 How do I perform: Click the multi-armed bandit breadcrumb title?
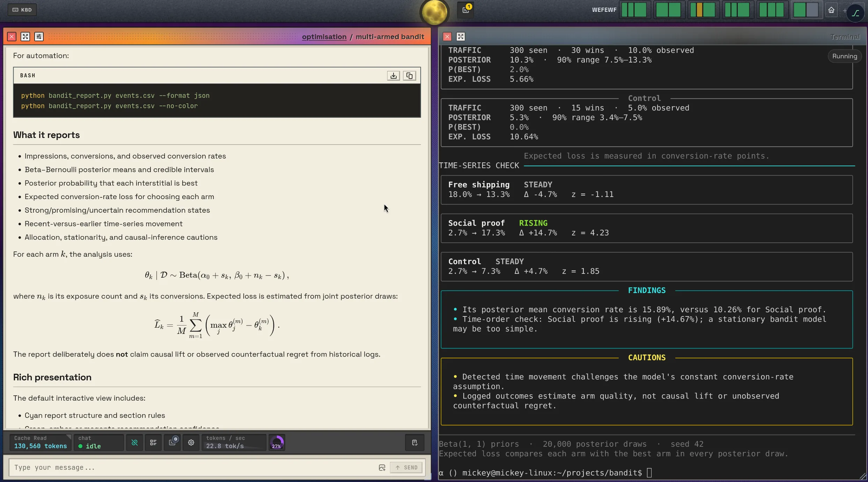coord(390,37)
